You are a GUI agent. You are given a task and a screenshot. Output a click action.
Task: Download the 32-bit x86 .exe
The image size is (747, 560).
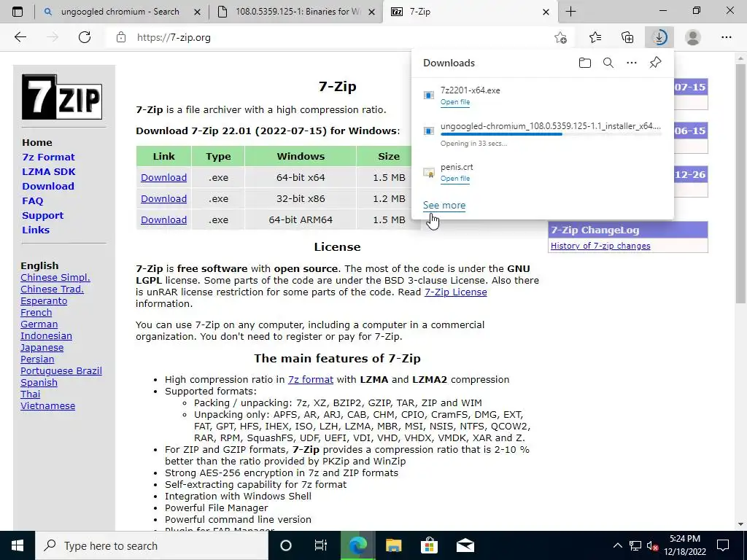[x=163, y=198]
